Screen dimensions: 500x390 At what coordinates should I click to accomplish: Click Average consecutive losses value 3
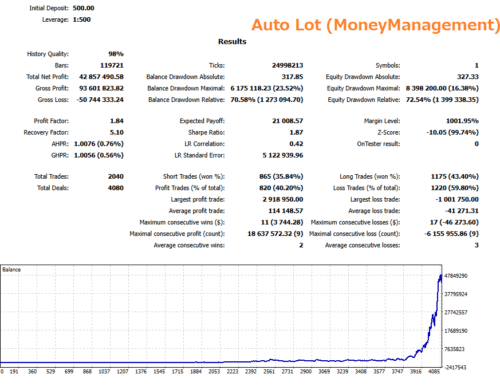point(477,245)
